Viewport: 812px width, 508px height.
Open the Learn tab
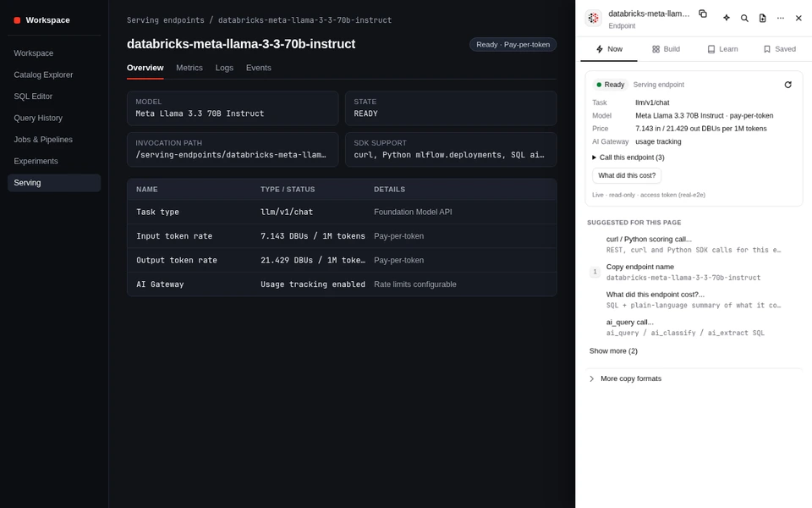click(x=722, y=49)
